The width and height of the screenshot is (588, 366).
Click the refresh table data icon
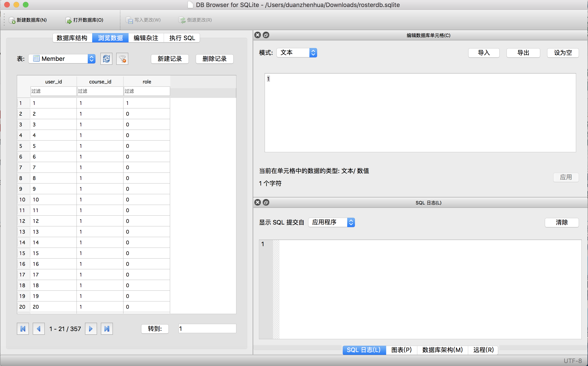click(106, 59)
